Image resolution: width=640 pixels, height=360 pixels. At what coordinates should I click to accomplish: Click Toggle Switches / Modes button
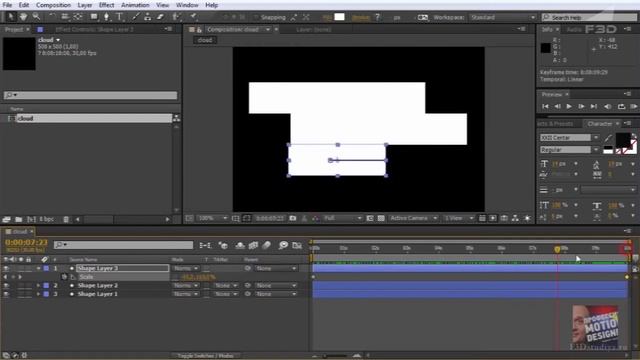[205, 356]
